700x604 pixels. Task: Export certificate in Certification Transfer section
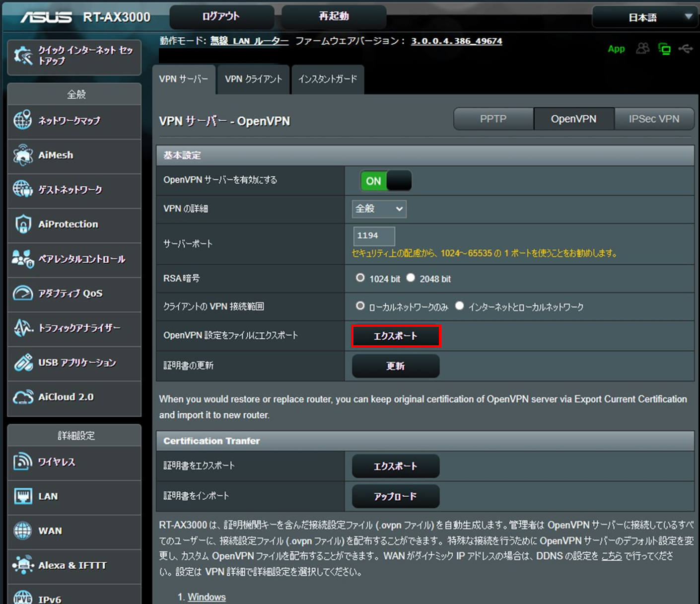(x=396, y=466)
